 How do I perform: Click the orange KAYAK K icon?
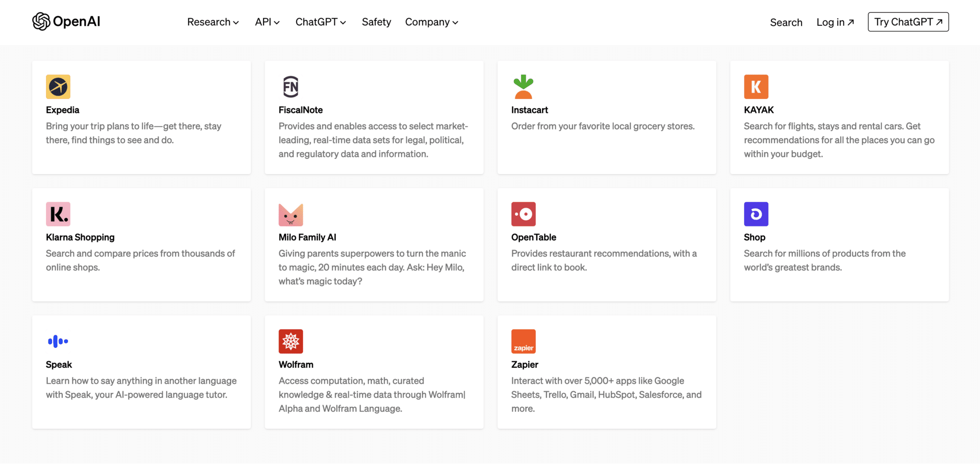[x=756, y=87]
